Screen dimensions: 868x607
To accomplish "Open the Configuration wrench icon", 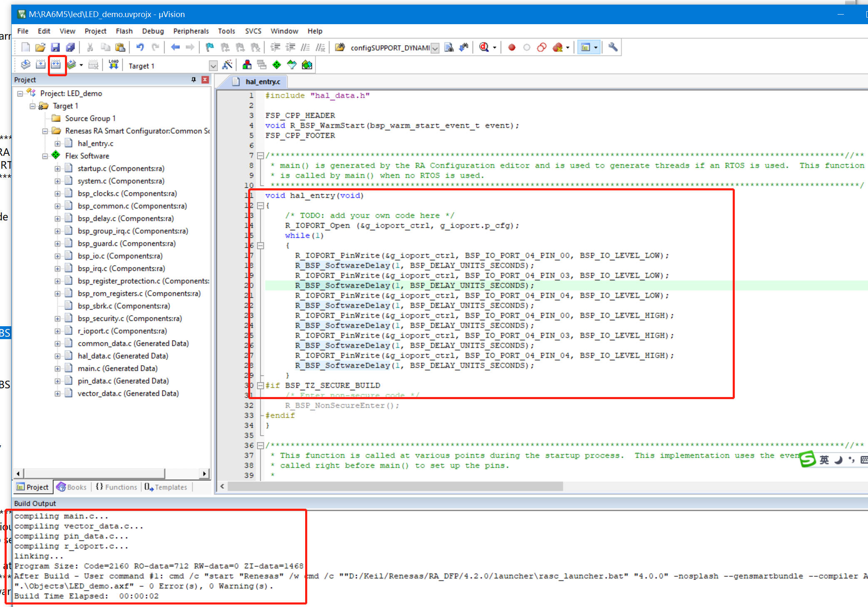I will (x=613, y=47).
